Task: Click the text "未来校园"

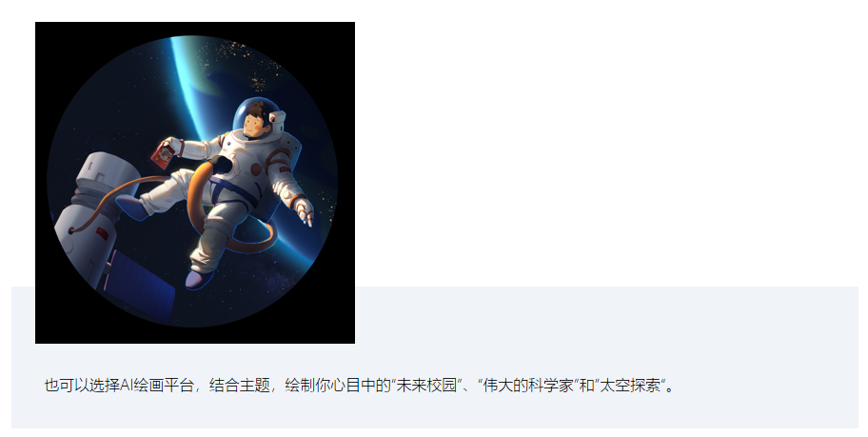Action: coord(426,386)
